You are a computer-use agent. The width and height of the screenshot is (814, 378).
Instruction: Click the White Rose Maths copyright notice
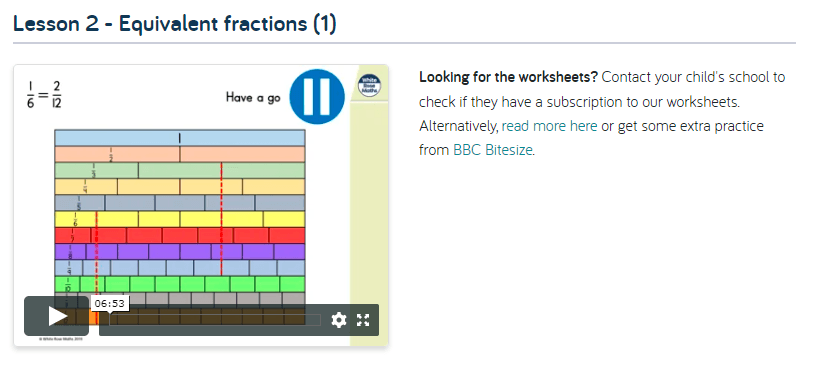click(61, 340)
